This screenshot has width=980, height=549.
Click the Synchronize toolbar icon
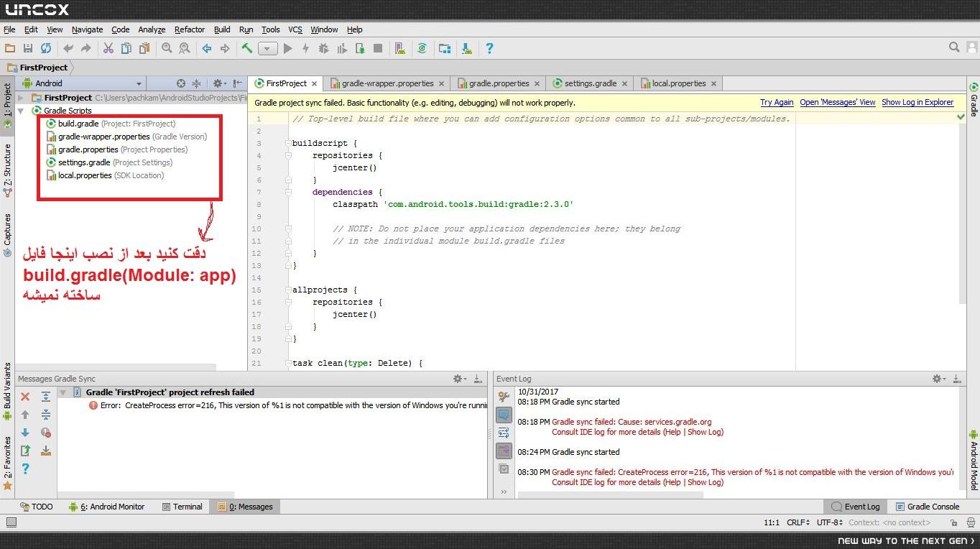coord(46,48)
